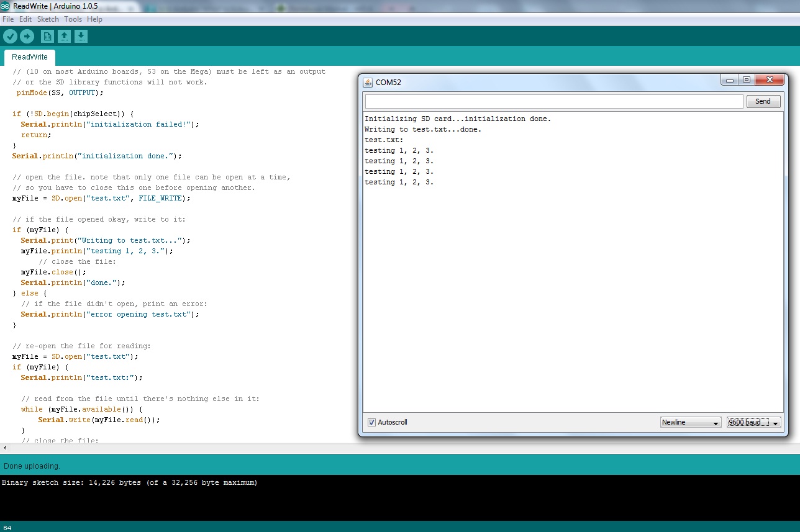Click the Arduino logo in title bar
Viewport: 800px width, 532px height.
click(x=5, y=6)
